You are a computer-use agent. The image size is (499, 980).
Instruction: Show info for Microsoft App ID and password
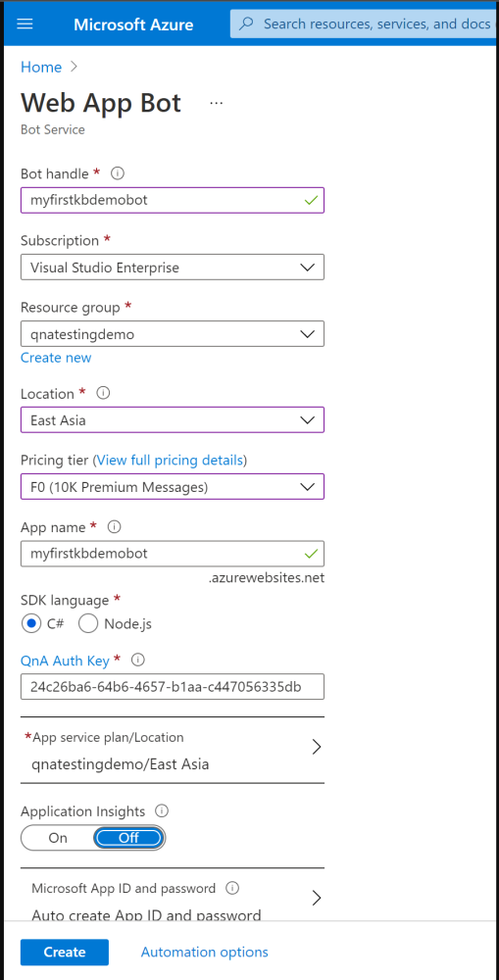232,888
